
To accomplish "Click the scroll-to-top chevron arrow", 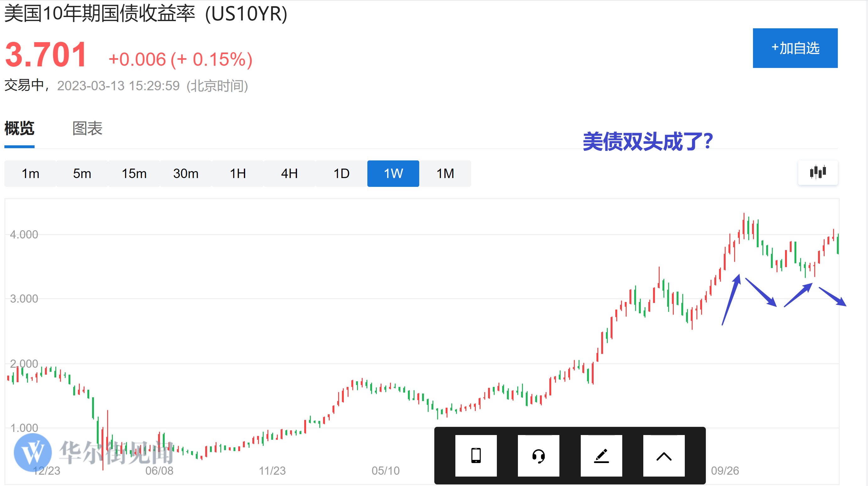I will click(663, 456).
